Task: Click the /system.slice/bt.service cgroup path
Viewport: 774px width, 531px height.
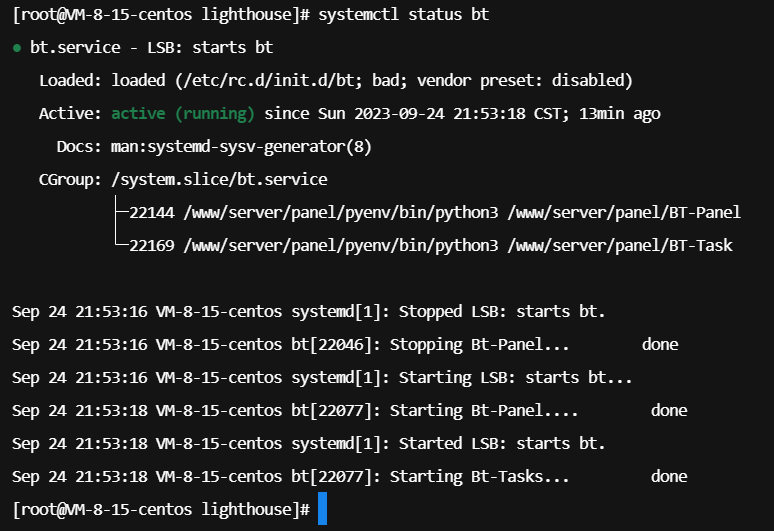Action: coord(219,179)
